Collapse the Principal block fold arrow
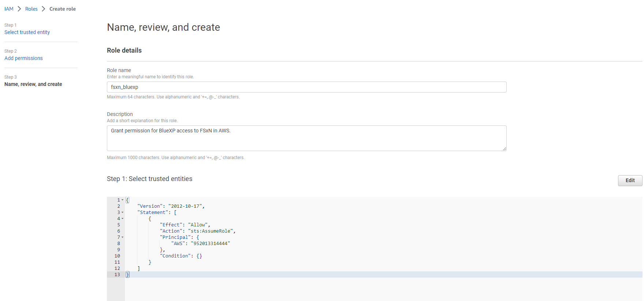The width and height of the screenshot is (644, 301). (x=122, y=237)
